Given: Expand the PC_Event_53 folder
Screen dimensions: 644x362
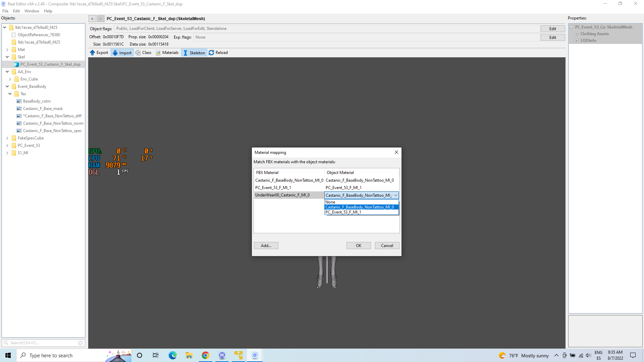Looking at the screenshot, I should 7,145.
